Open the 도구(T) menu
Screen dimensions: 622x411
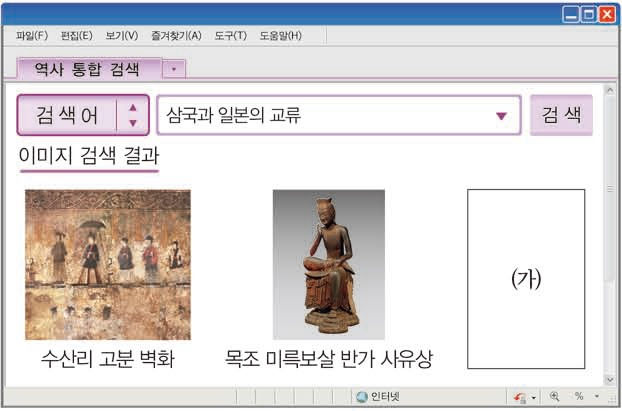coord(230,36)
